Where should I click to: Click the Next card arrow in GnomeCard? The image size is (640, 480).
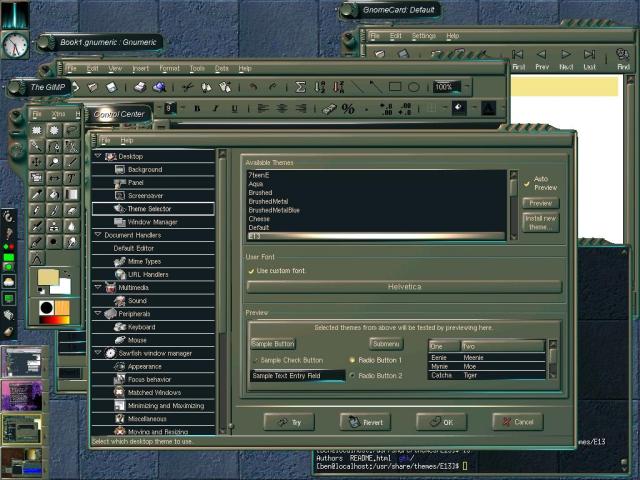point(566,59)
